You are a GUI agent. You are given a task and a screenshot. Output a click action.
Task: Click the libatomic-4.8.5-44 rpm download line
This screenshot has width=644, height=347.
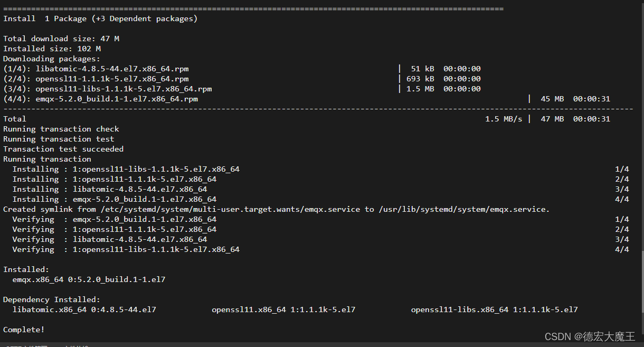(242, 69)
